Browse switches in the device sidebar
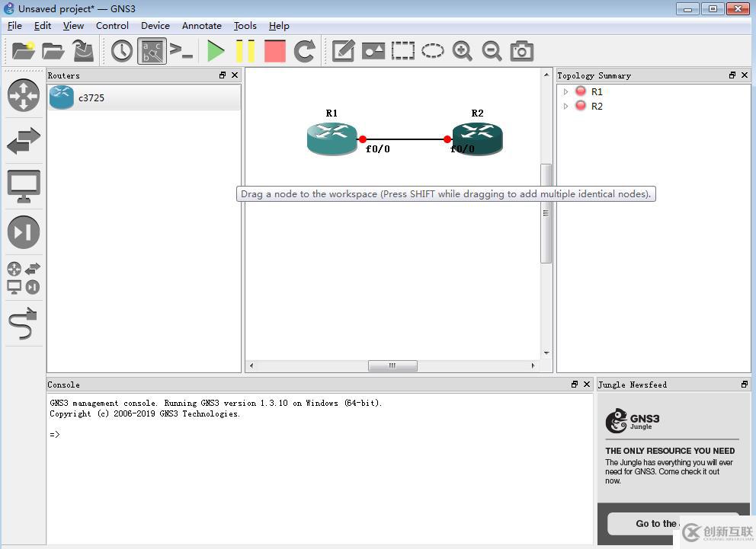 (x=23, y=141)
